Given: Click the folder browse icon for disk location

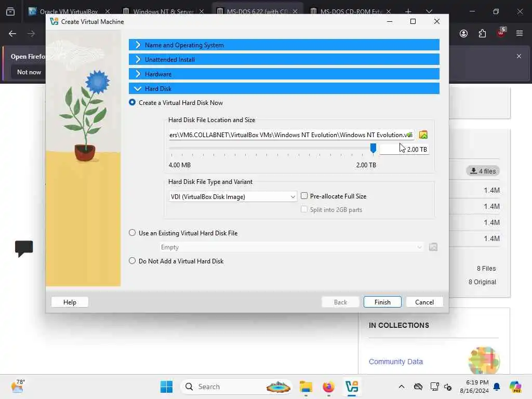Looking at the screenshot, I should (423, 135).
